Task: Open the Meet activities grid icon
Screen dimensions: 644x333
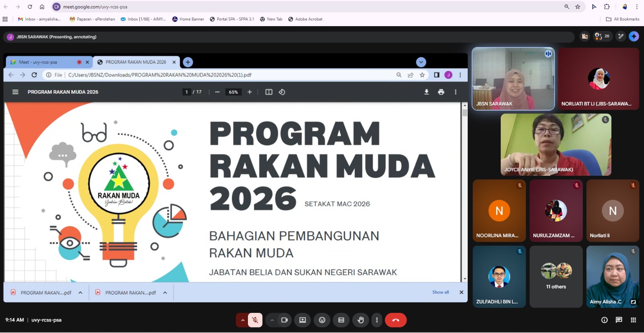Action: 634,320
